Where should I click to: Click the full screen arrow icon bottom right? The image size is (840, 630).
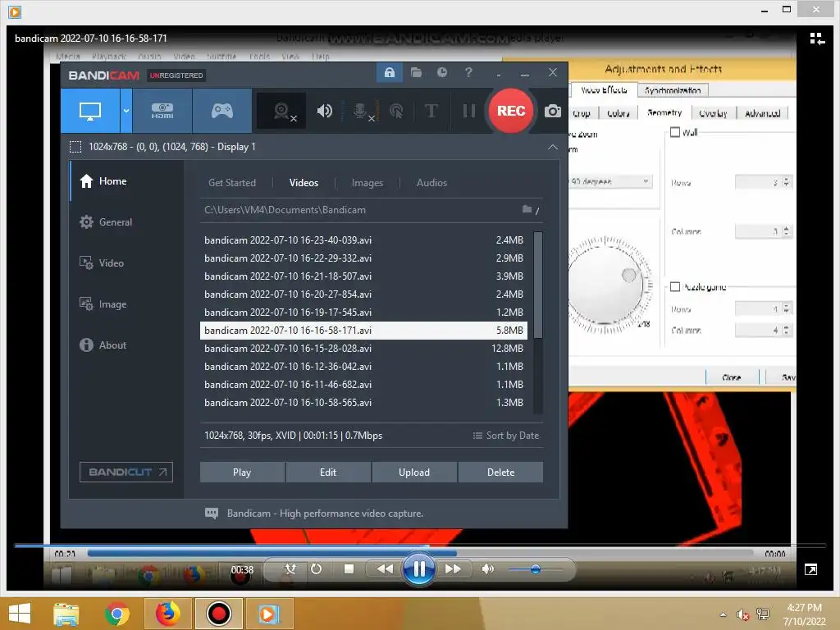810,569
